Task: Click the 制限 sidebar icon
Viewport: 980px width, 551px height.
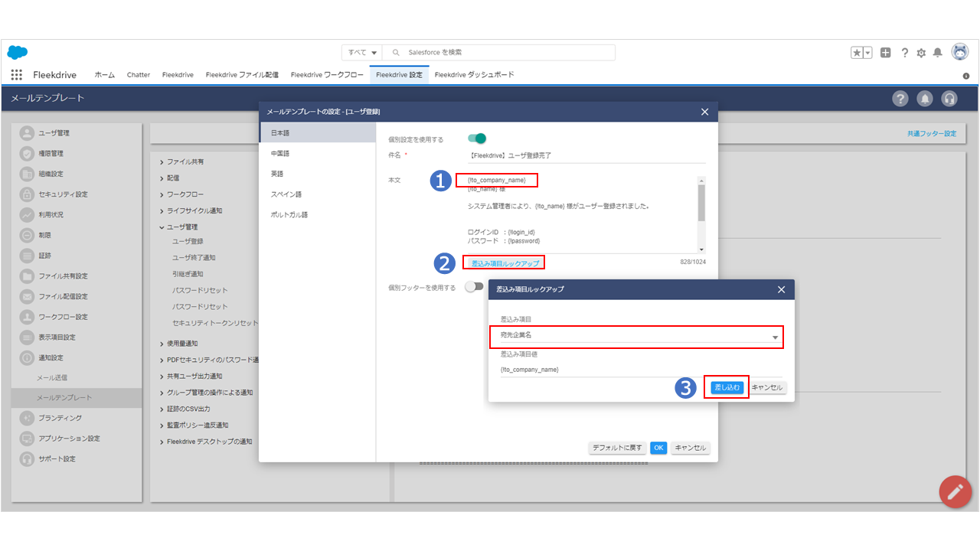Action: click(28, 235)
